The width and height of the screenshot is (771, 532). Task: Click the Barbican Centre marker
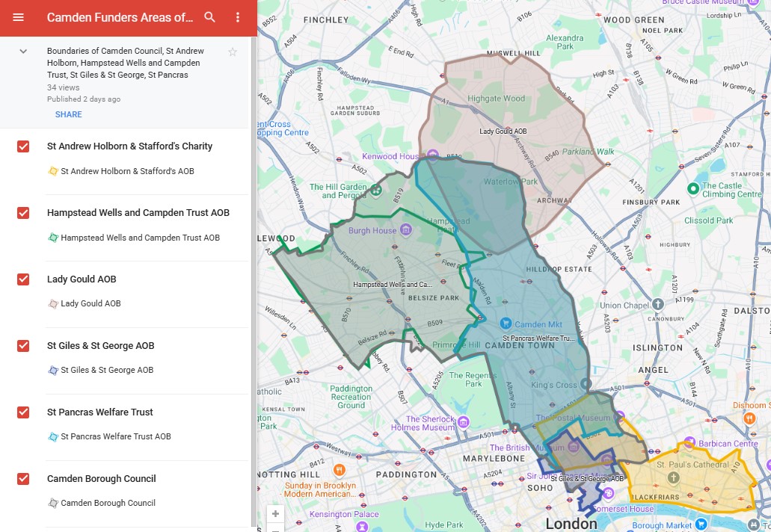[x=689, y=442]
